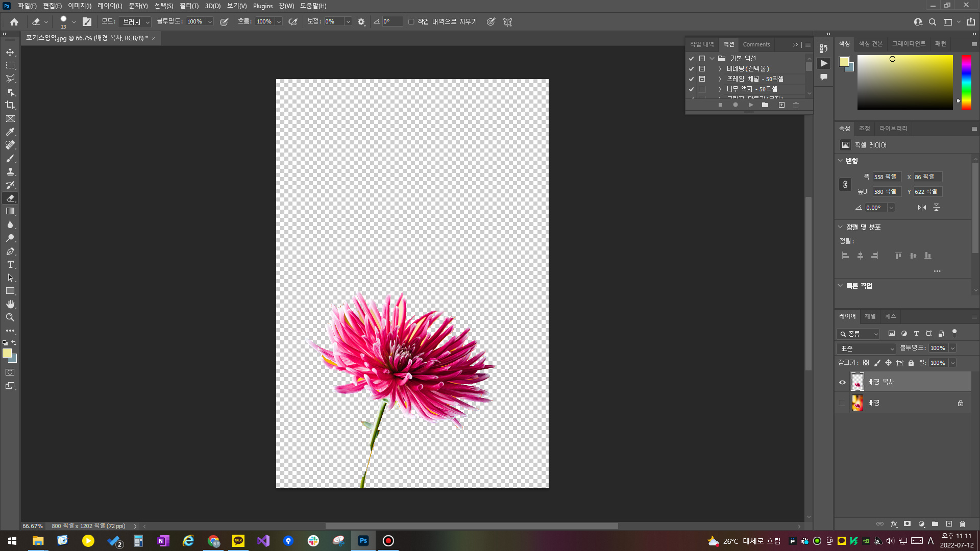
Task: Open the brush settings panel icon
Action: [87, 22]
